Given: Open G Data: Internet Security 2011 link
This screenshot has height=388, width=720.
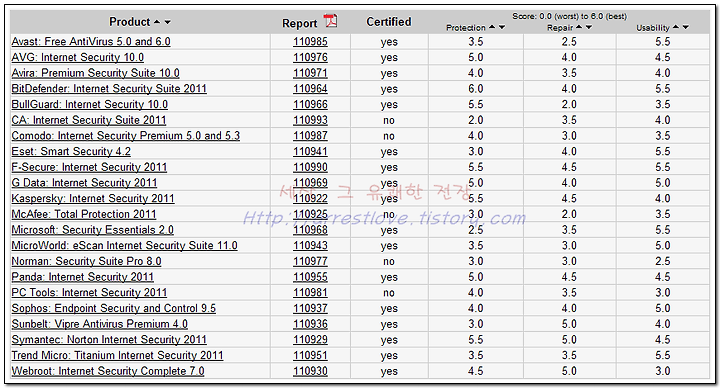Looking at the screenshot, I should coord(84,183).
